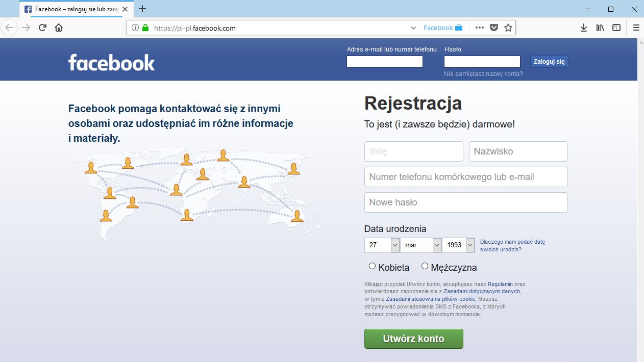This screenshot has width=644, height=362.
Task: Maximize the Firefox window
Action: coord(611,9)
